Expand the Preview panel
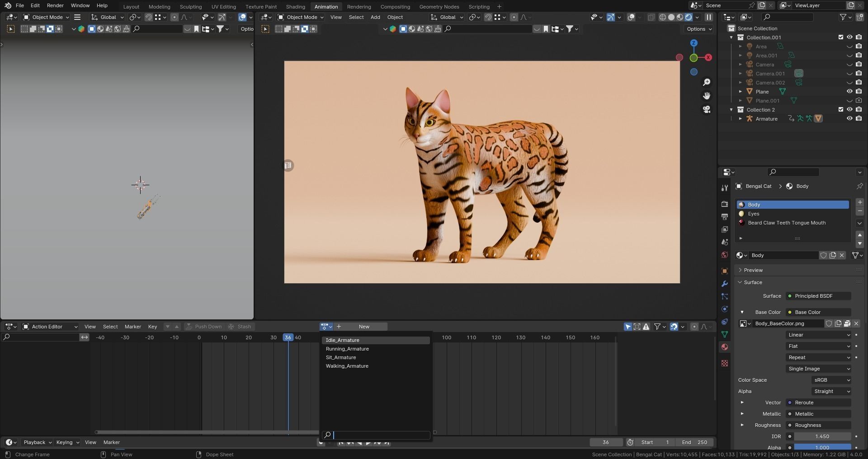Image resolution: width=868 pixels, height=459 pixels. (x=753, y=270)
